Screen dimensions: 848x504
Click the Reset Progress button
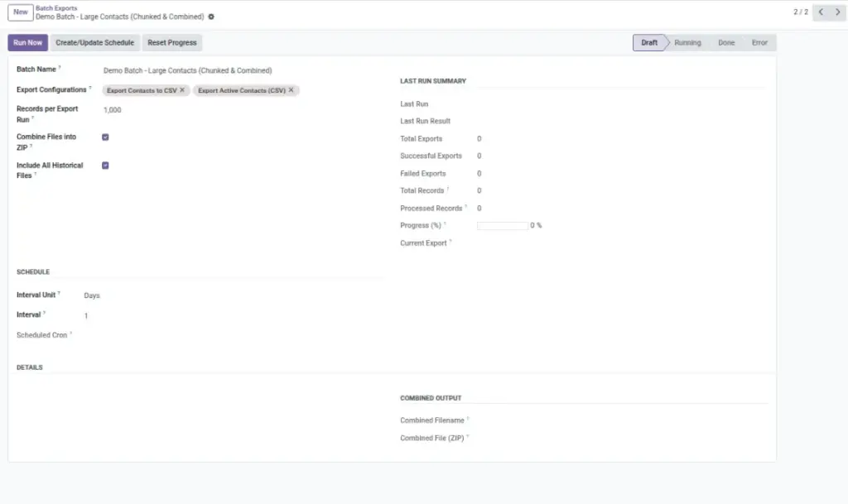click(172, 43)
